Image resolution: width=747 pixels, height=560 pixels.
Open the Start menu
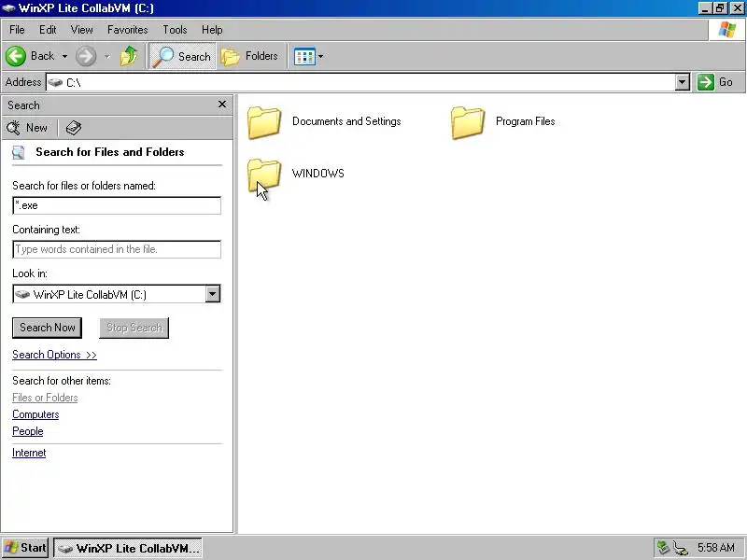(25, 548)
